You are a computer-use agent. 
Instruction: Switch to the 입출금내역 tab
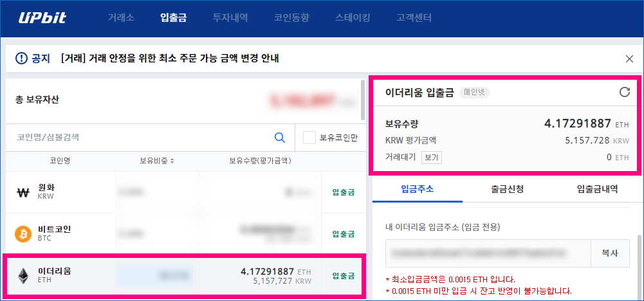[597, 189]
